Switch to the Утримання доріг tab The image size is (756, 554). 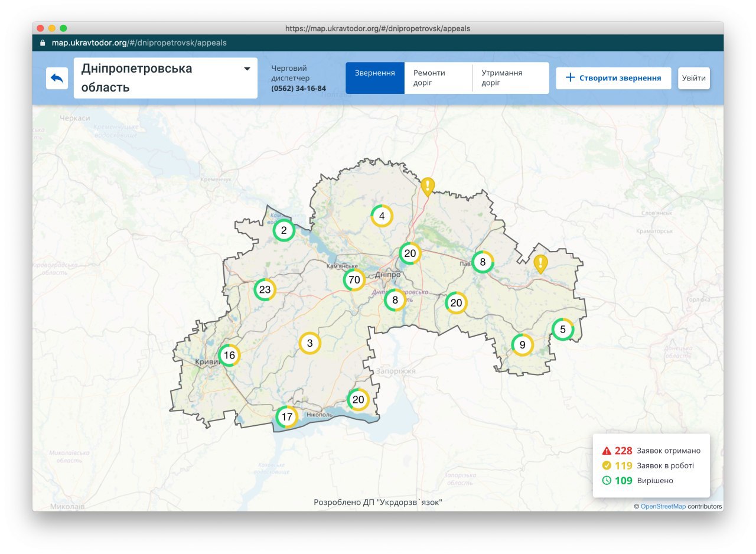pos(511,78)
